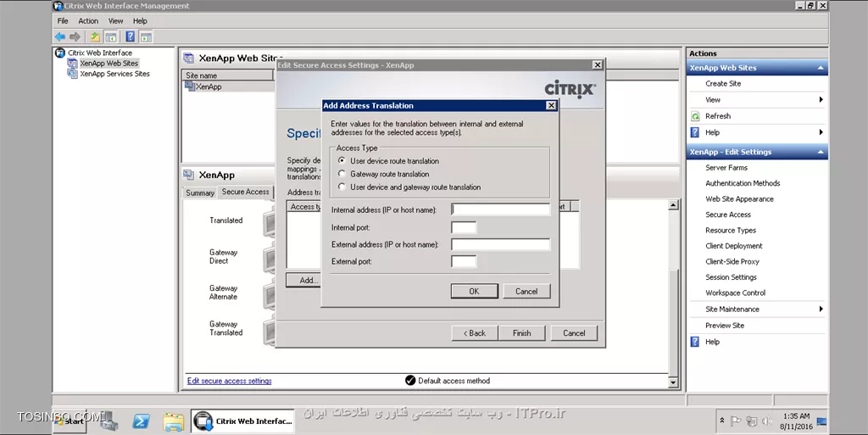Click Finish in Edit Secure Access Settings
Viewport: 868px width, 435px height.
pos(521,333)
